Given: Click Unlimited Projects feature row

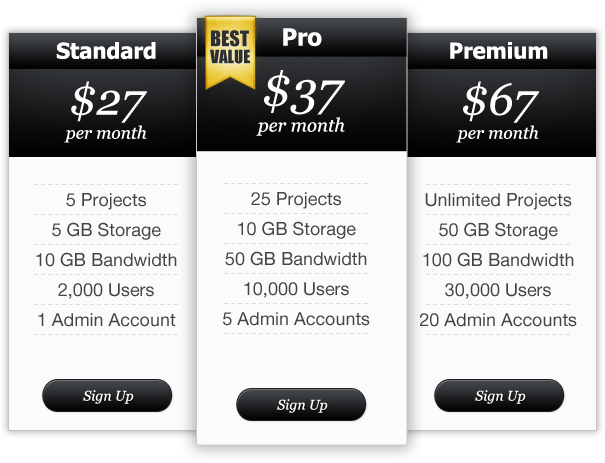Looking at the screenshot, I should pos(498,199).
